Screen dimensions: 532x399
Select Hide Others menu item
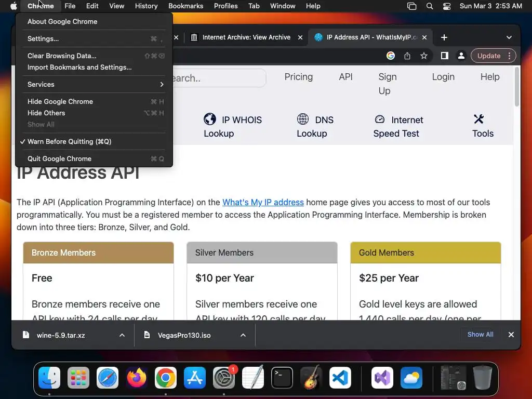tap(94, 113)
